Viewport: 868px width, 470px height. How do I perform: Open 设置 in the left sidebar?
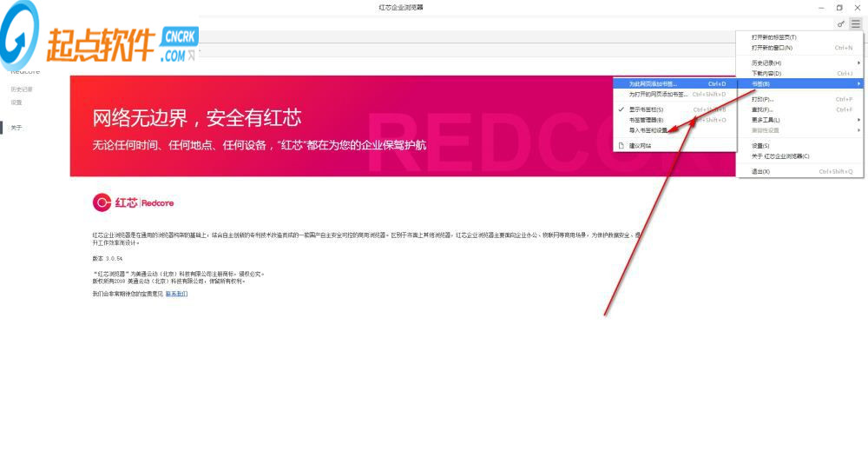click(x=16, y=103)
